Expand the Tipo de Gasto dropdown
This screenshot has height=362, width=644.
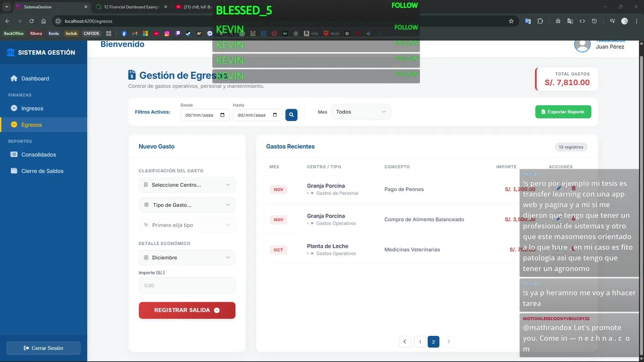click(x=187, y=205)
